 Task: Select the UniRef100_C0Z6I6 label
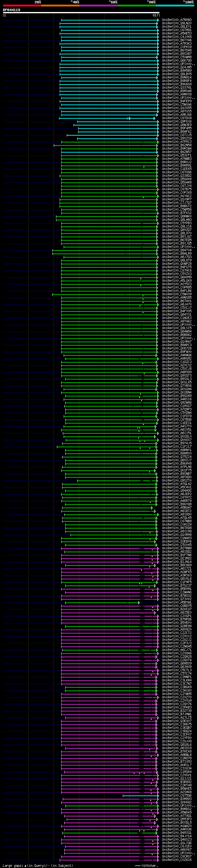(176, 860)
